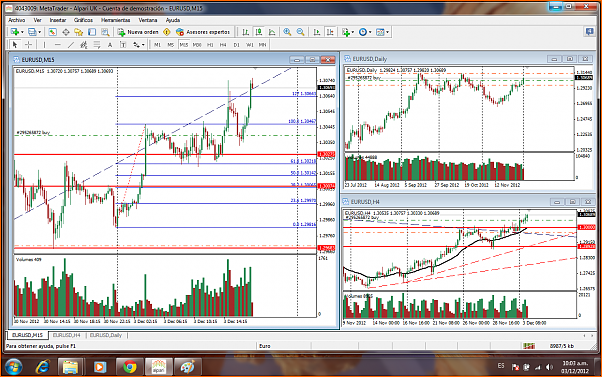Select the crosshair tool
Image resolution: width=602 pixels, height=377 pixels.
pos(28,45)
